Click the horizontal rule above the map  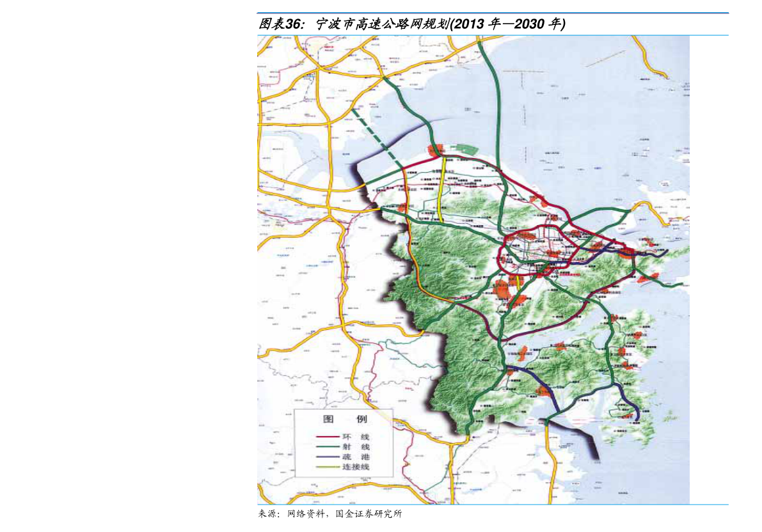[493, 13]
